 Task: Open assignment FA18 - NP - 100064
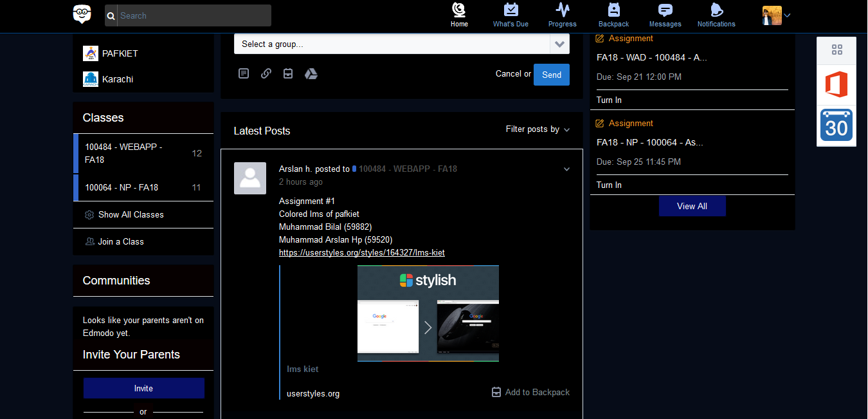[650, 142]
